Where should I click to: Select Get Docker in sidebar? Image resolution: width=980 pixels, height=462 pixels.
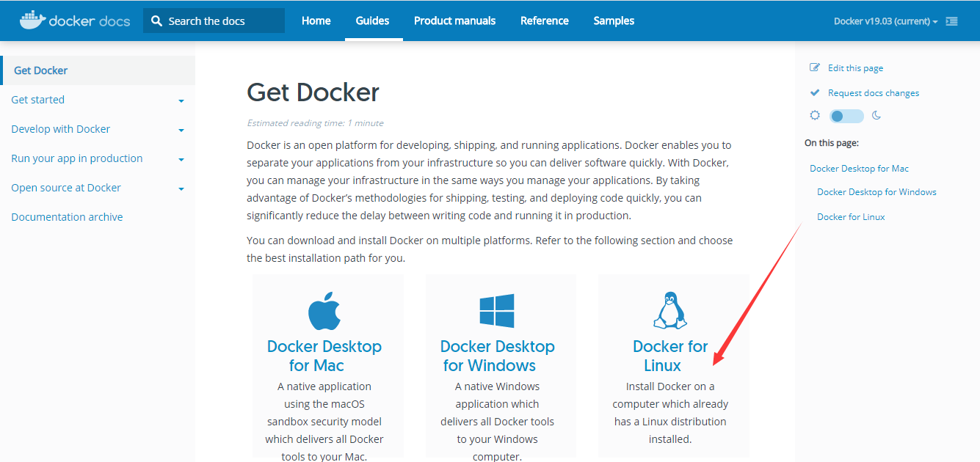pos(98,70)
